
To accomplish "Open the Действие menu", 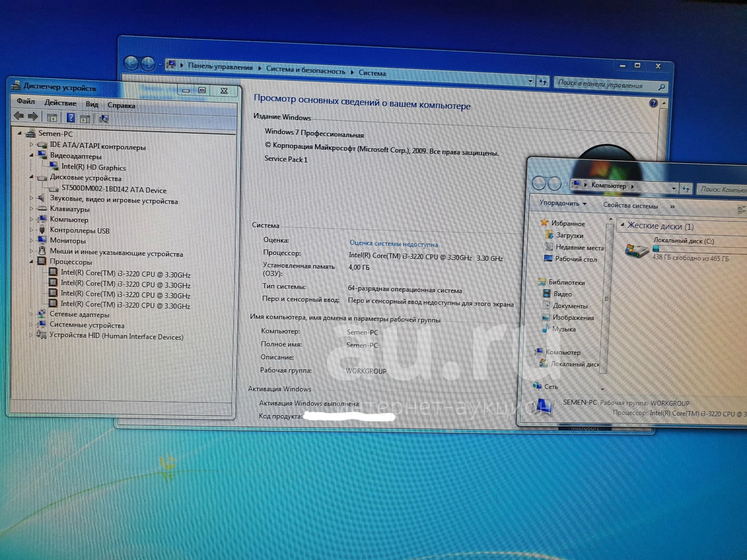I will [60, 103].
